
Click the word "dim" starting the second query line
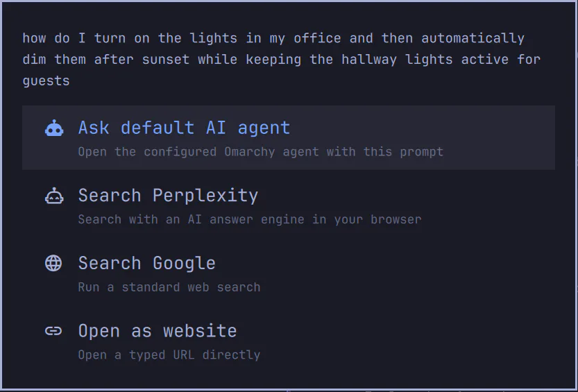click(34, 59)
